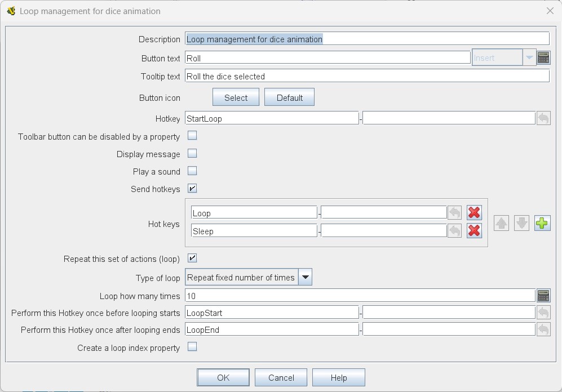Enable Display message checkbox
The image size is (562, 392).
click(192, 153)
